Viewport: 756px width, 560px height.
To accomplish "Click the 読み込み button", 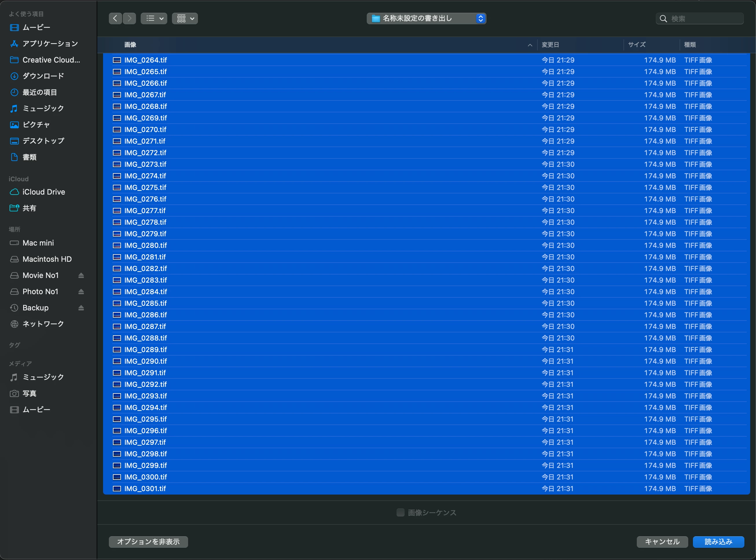I will click(718, 542).
